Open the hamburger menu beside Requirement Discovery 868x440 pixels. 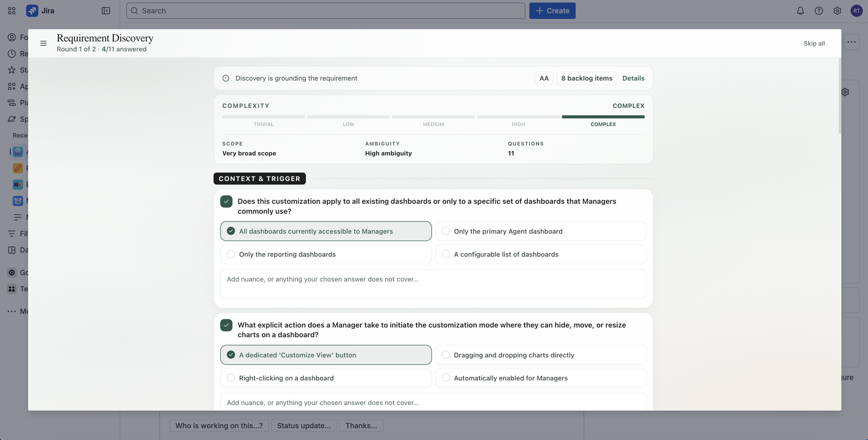tap(44, 44)
